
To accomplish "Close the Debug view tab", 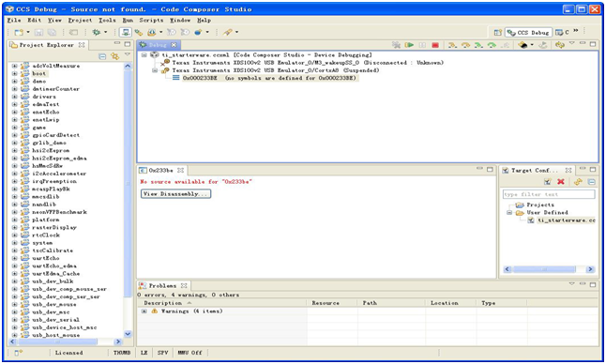I will point(174,45).
